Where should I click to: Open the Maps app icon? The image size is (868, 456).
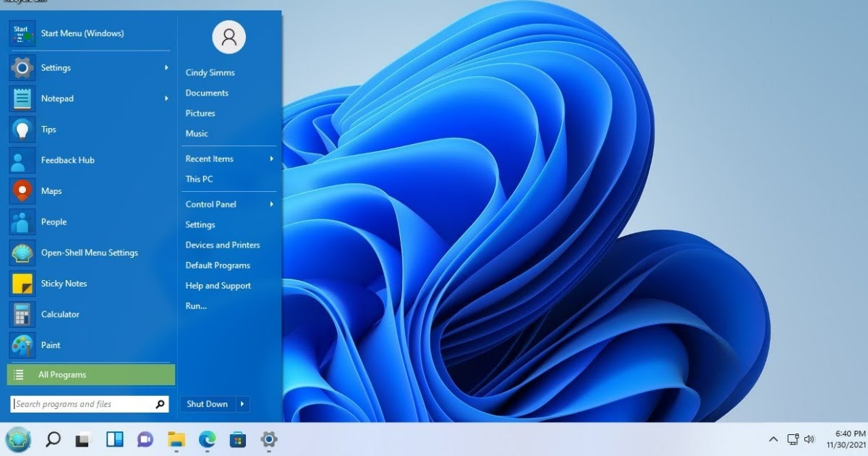coord(22,191)
